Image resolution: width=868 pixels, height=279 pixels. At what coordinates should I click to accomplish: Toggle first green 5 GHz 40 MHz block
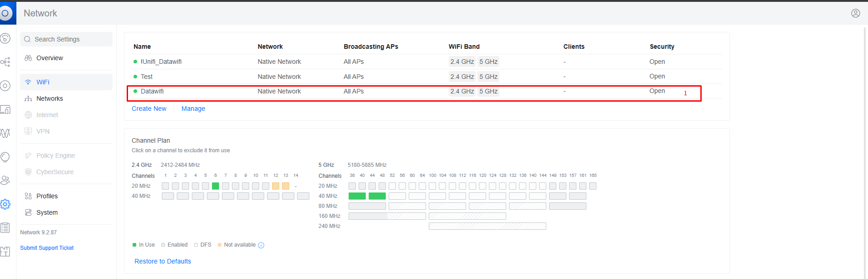coord(357,196)
